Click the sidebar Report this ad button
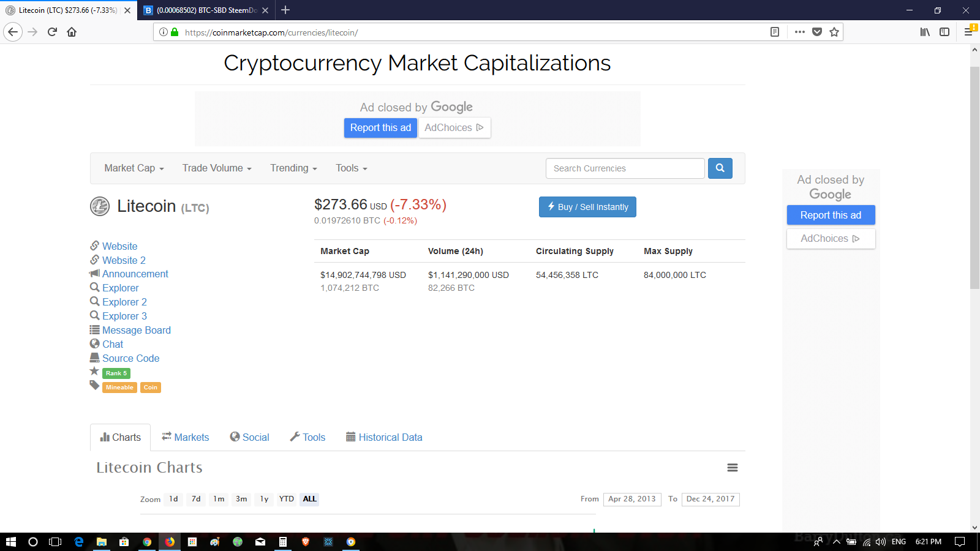The height and width of the screenshot is (551, 980). [831, 215]
